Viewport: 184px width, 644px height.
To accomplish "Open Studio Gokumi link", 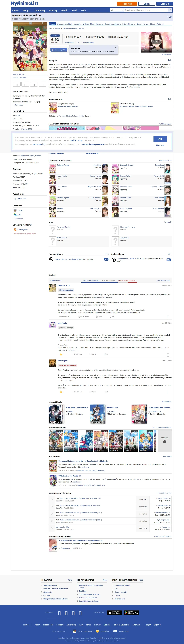I will 88,43.
